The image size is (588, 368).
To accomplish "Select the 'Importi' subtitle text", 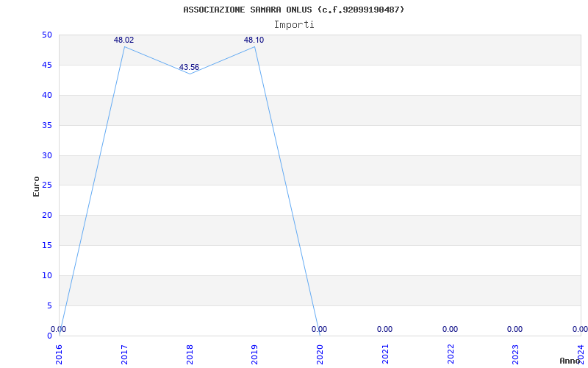I will click(x=294, y=25).
